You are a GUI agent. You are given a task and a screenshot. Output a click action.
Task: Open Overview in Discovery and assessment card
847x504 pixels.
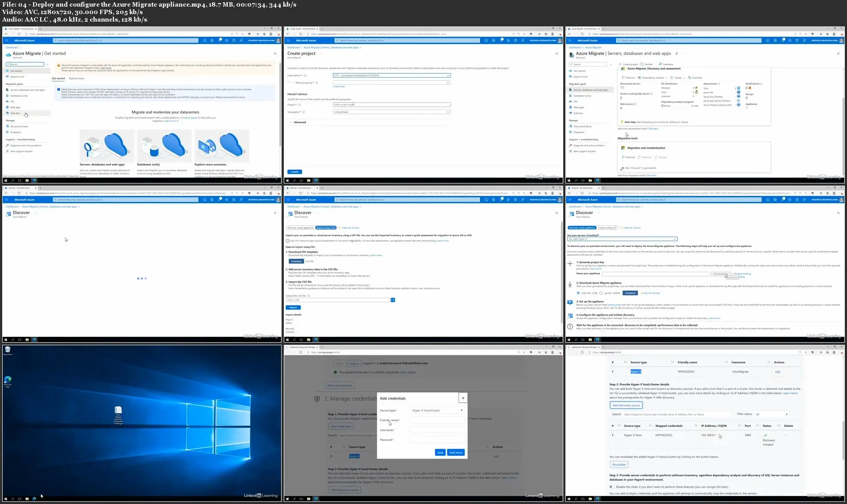coord(695,78)
